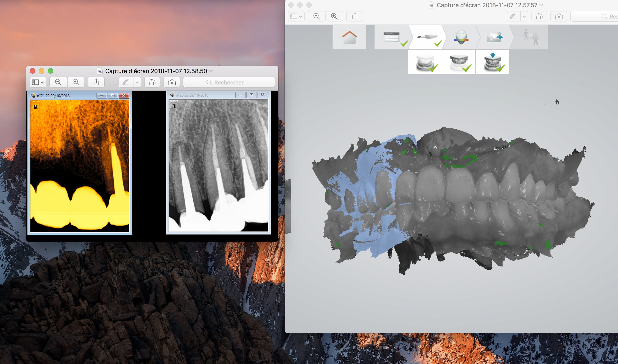This screenshot has height=364, width=618.
Task: Maximize the 12.58.50 Preview window with green button
Action: tap(51, 71)
